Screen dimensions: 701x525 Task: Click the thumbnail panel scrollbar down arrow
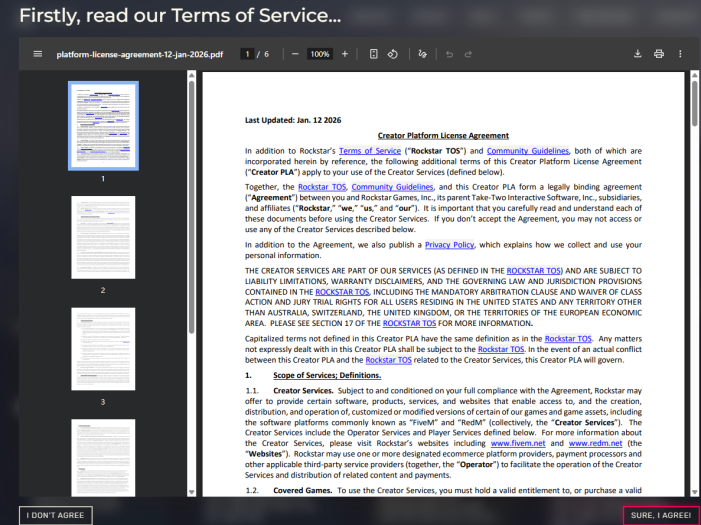pos(191,492)
